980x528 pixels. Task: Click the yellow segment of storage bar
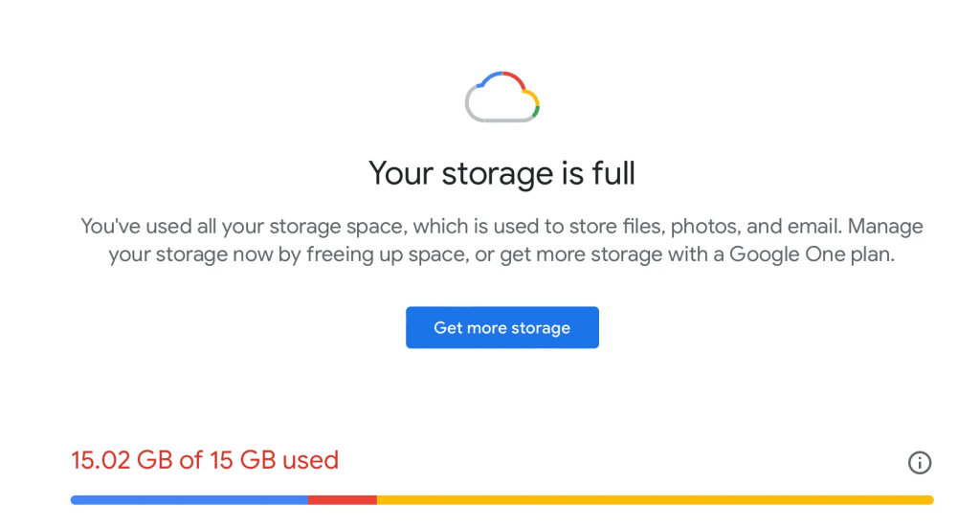pos(655,499)
